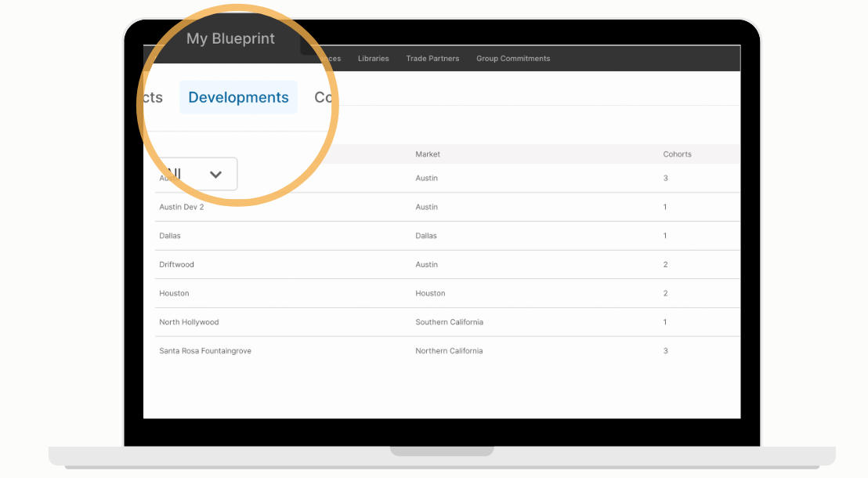Viewport: 868px width, 478px height.
Task: Select the My Blueprint tab
Action: [230, 38]
